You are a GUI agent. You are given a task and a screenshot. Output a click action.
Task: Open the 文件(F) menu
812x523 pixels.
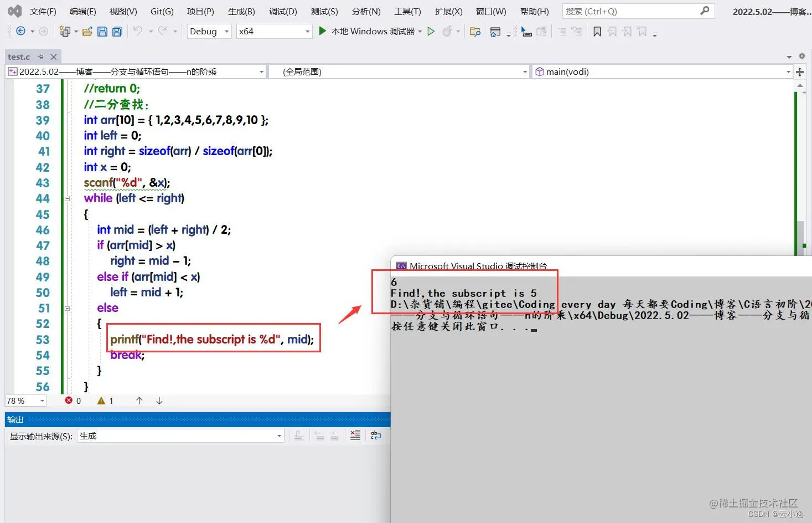[43, 11]
